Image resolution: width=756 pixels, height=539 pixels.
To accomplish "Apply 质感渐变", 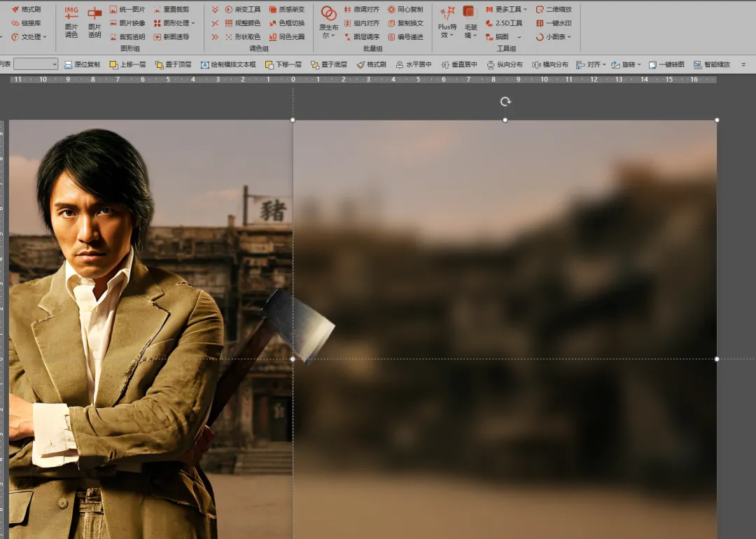I will pos(286,9).
